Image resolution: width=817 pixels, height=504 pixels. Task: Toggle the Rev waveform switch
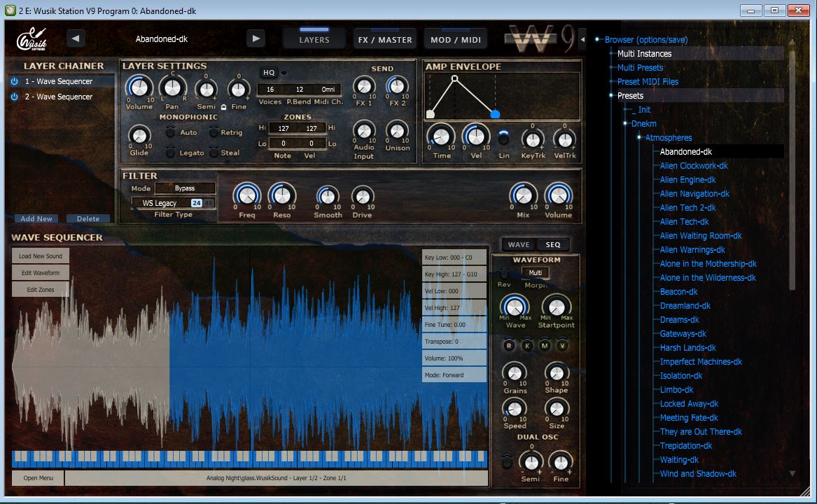[x=504, y=273]
